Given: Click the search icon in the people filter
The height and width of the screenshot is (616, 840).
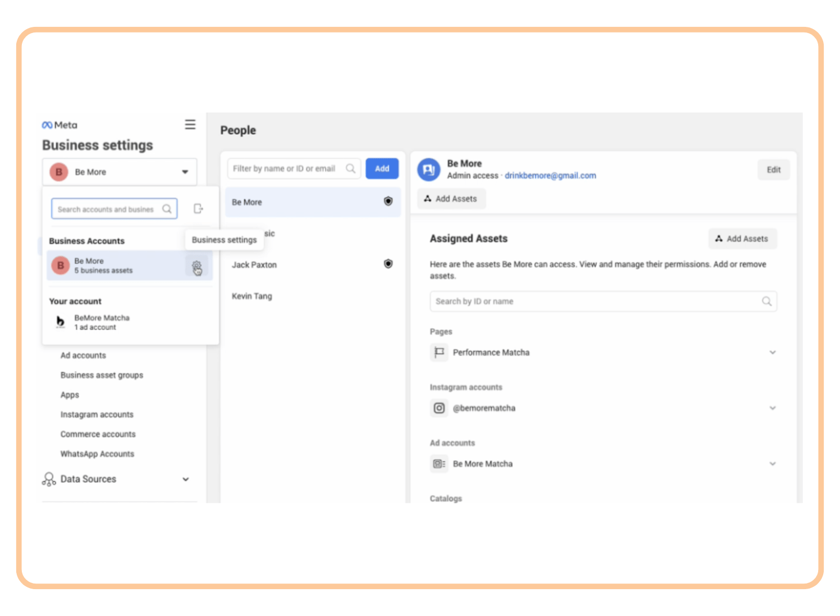Looking at the screenshot, I should 351,169.
